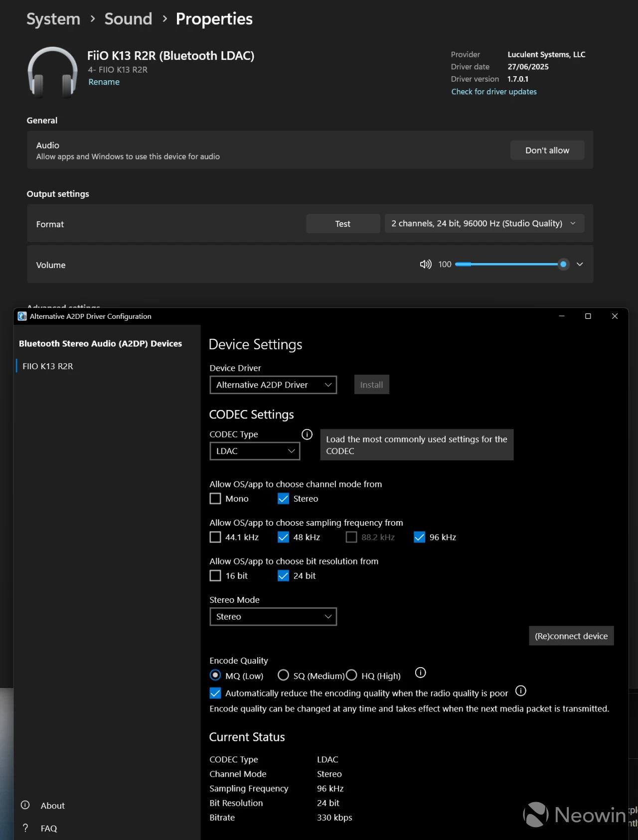The image size is (638, 840).
Task: Click the info icon next to CODEC Type
Action: pyautogui.click(x=307, y=434)
